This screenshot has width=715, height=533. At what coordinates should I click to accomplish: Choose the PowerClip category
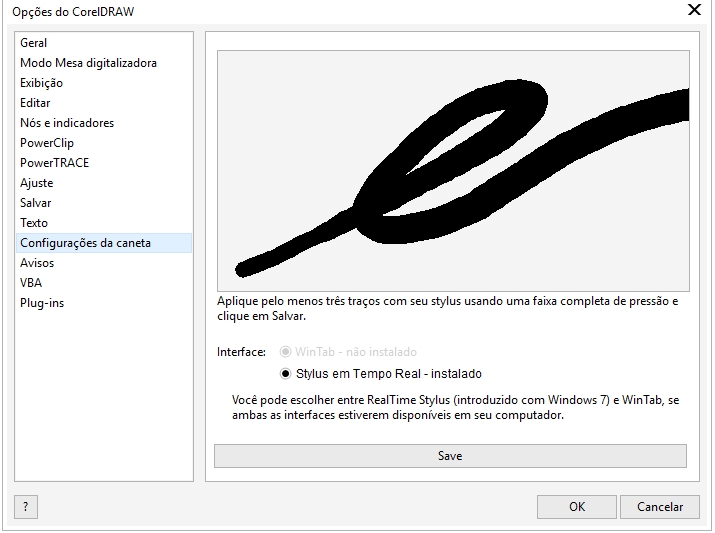(47, 143)
